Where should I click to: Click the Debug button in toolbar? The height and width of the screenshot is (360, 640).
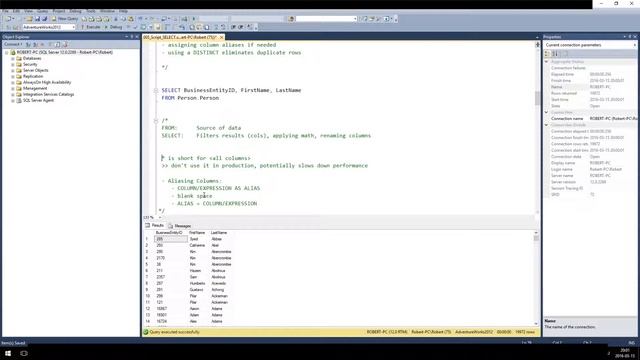point(113,27)
